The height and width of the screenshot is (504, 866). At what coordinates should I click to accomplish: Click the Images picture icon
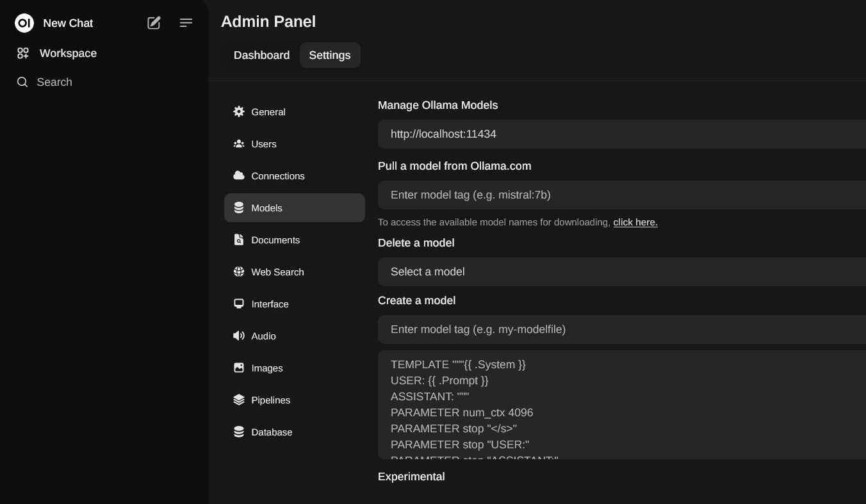pos(239,368)
